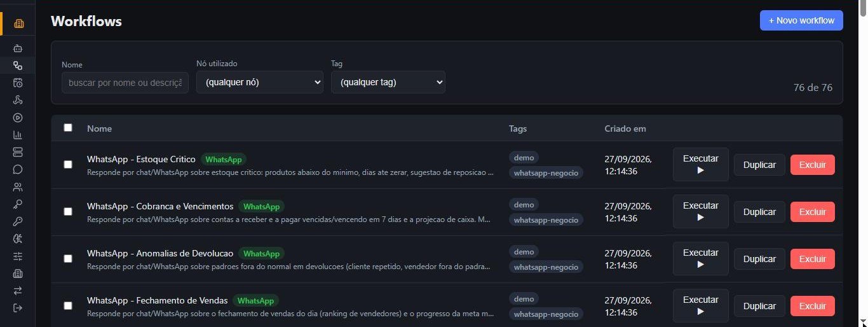Screen dimensions: 868x327
Task: Open the gray building sidebar icon
Action: [x=18, y=274]
